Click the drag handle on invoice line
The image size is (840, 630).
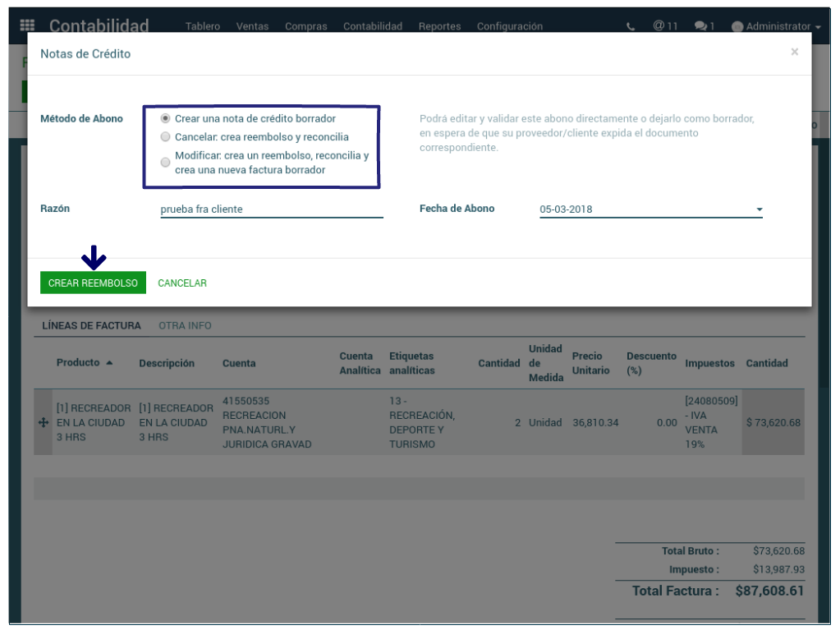pos(44,423)
